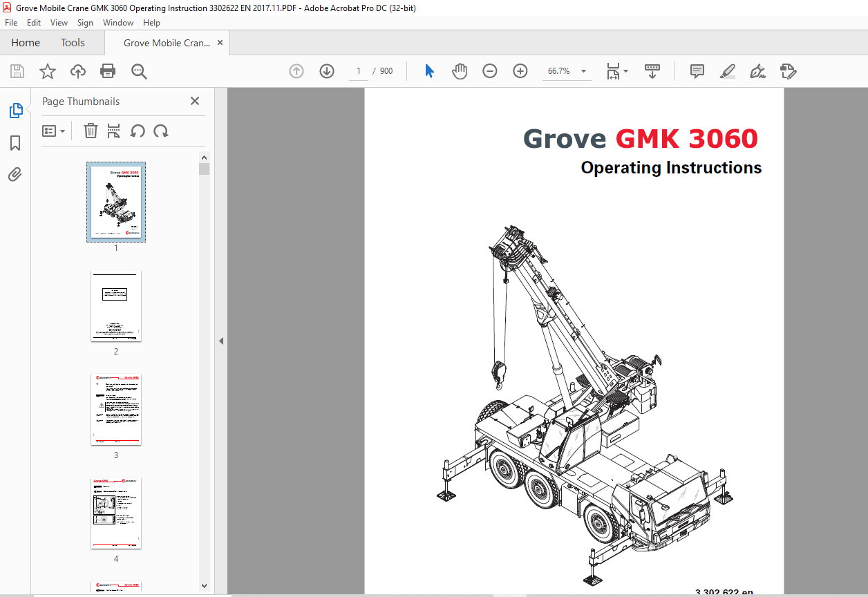
Task: Click the current page number field
Action: [x=359, y=71]
